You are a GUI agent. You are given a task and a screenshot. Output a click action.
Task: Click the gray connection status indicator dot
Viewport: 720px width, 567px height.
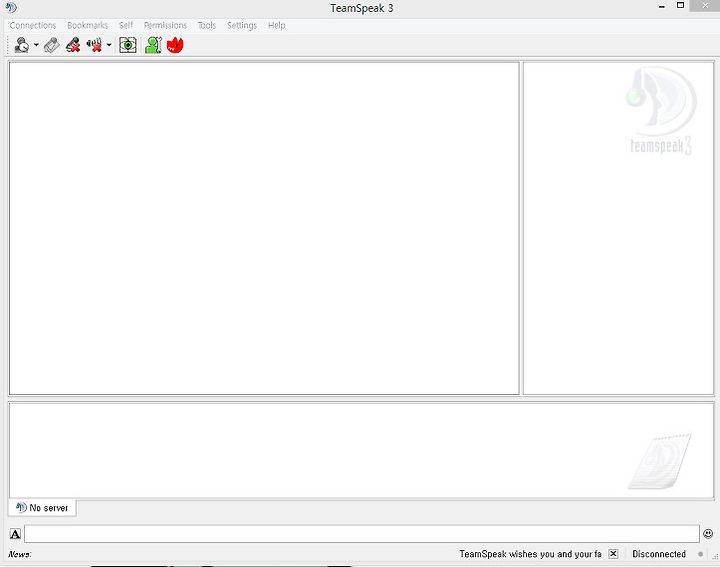[x=700, y=554]
